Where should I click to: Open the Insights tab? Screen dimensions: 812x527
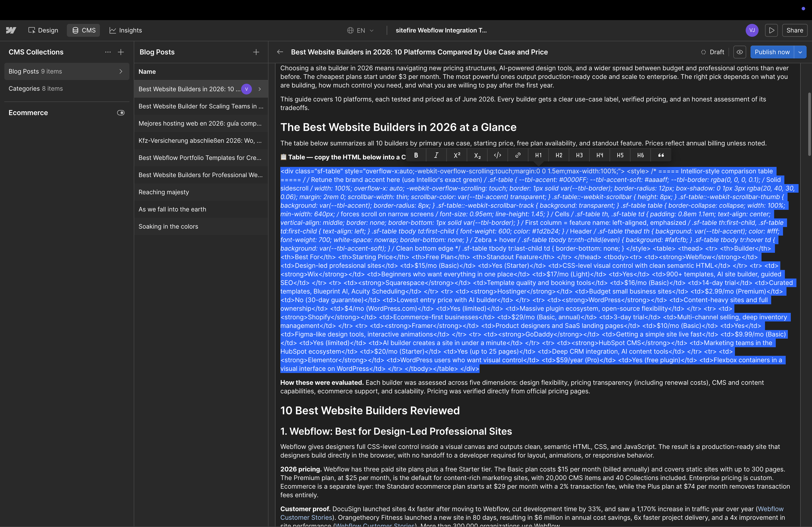point(126,30)
